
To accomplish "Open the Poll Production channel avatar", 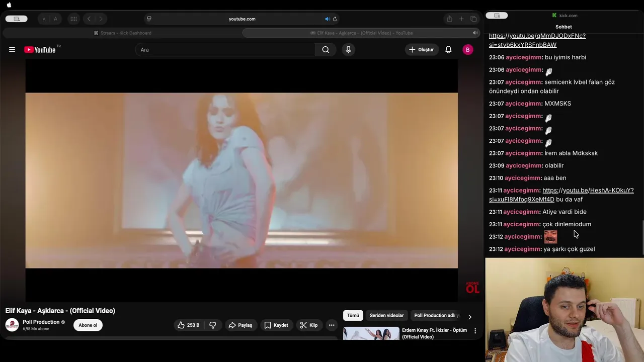I will [x=12, y=325].
